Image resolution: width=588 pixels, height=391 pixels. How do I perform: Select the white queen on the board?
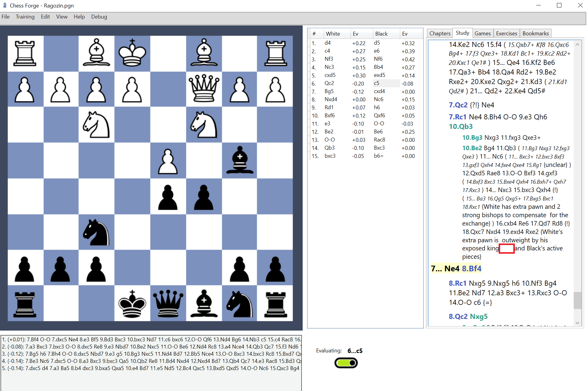(x=204, y=88)
